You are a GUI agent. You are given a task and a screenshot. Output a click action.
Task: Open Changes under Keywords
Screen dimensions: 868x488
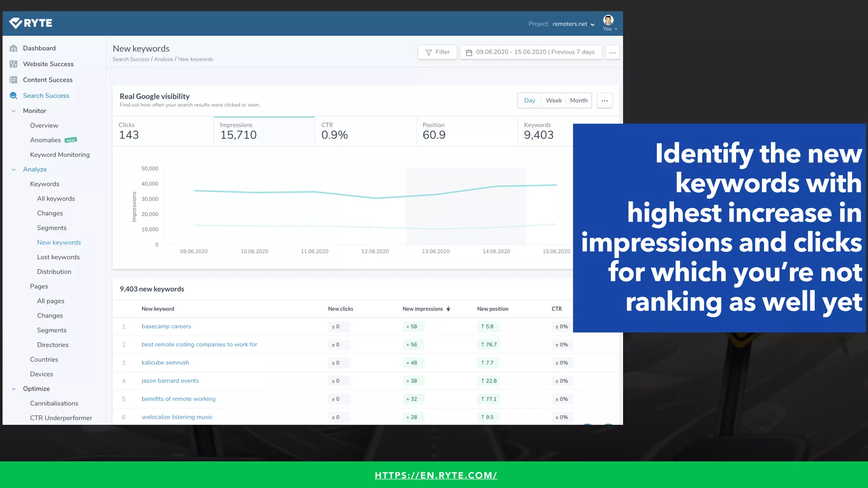(x=50, y=213)
